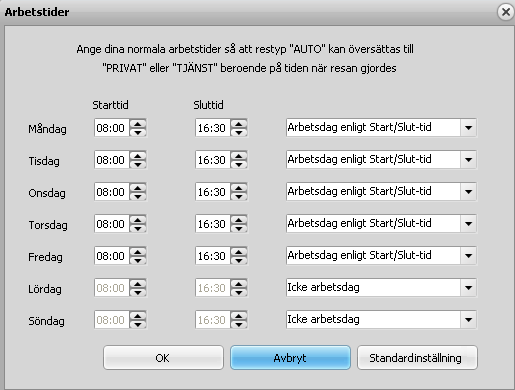The height and width of the screenshot is (390, 515).
Task: Click the Fredag day label
Action: point(45,257)
